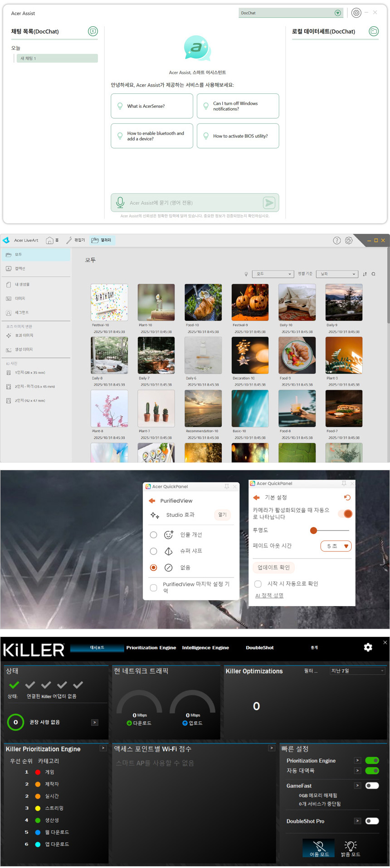Select the 인물 개선 radio button
This screenshot has height=868, width=390.
154,535
